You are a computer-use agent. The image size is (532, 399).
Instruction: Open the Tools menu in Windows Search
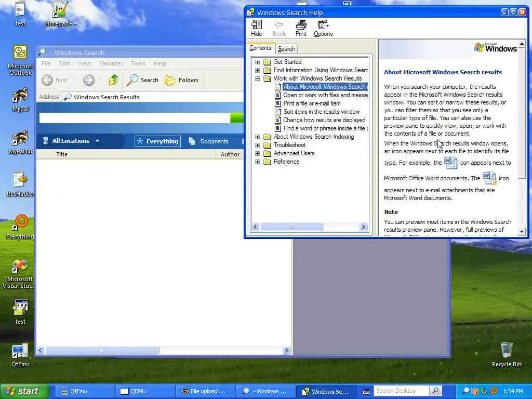138,63
